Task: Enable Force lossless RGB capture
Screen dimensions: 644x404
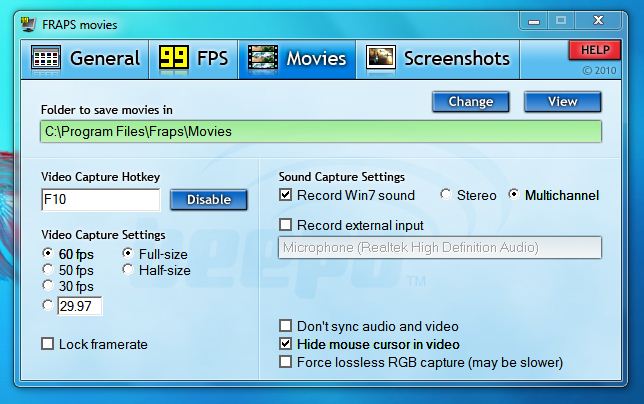Action: click(x=421, y=362)
